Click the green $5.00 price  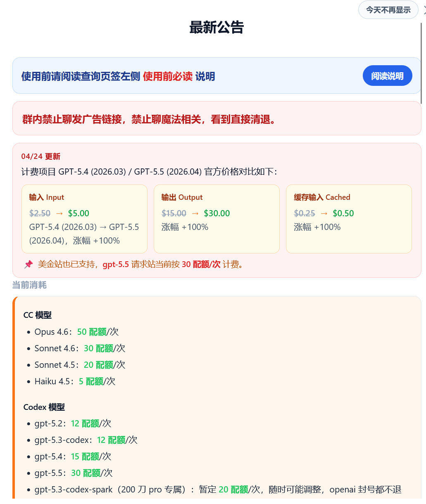[x=79, y=213]
